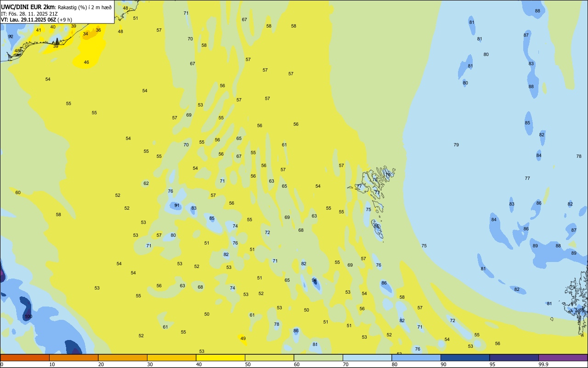Viewport: 588px width, 368px height.
Task: Select the map value 62
Action: point(146,184)
